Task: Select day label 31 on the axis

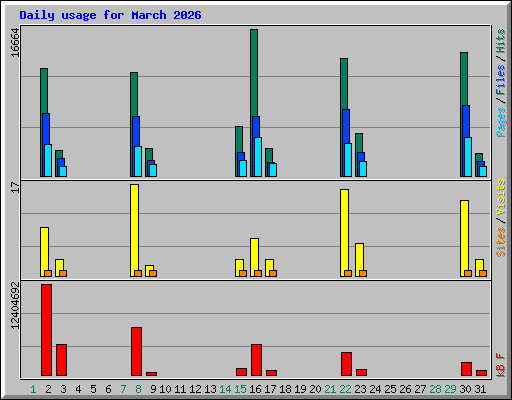Action: click(480, 389)
